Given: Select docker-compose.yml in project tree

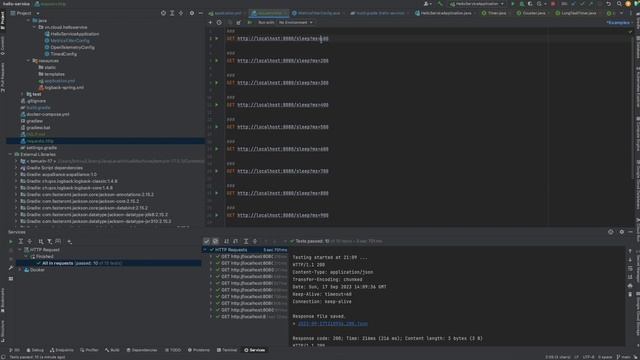Looking at the screenshot, I should 47,114.
